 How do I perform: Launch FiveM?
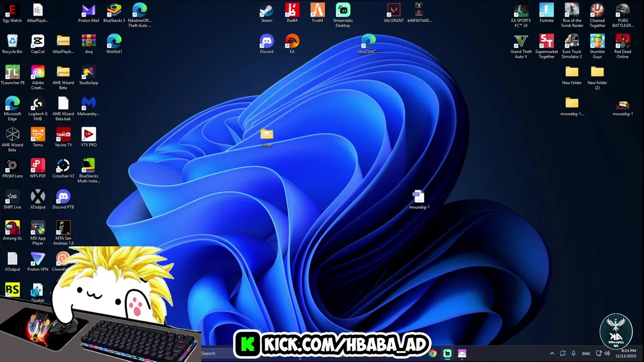317,14
